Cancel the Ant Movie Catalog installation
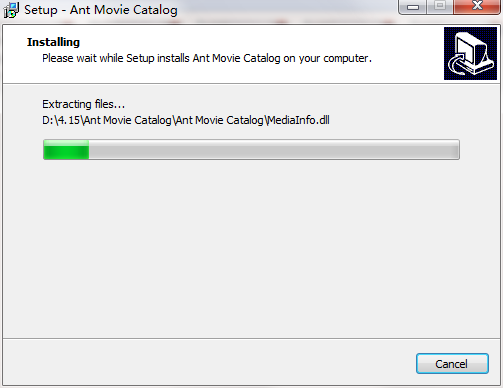 click(x=452, y=364)
